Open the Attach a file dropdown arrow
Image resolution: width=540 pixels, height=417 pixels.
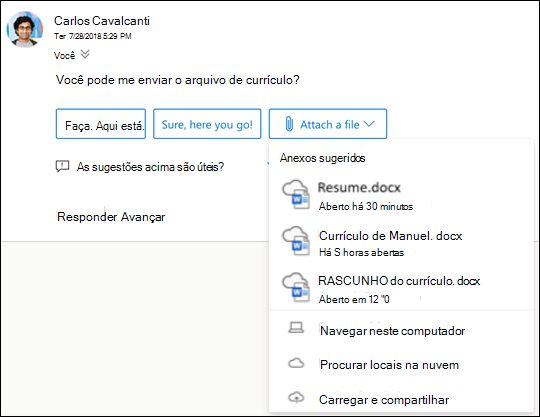(369, 124)
